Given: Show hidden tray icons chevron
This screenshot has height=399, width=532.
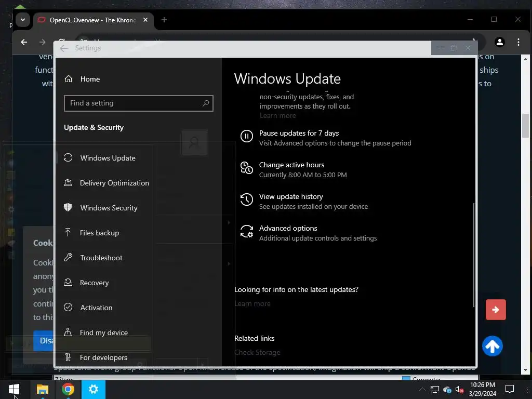Looking at the screenshot, I should tap(422, 389).
